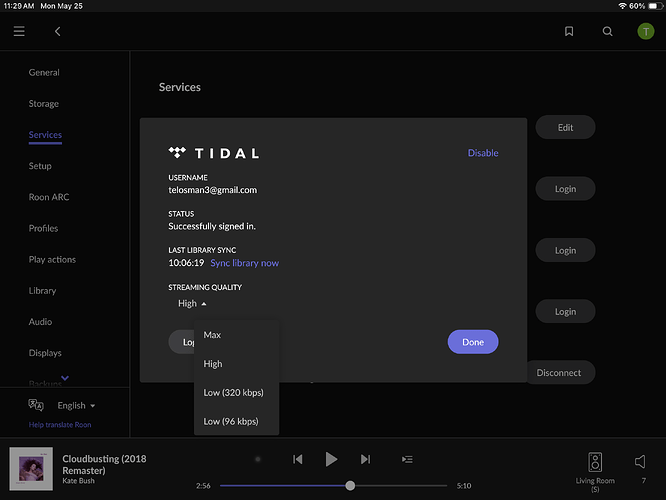Choose Low (96 kbps) quality
Screen dimensions: 666x500
237,421
